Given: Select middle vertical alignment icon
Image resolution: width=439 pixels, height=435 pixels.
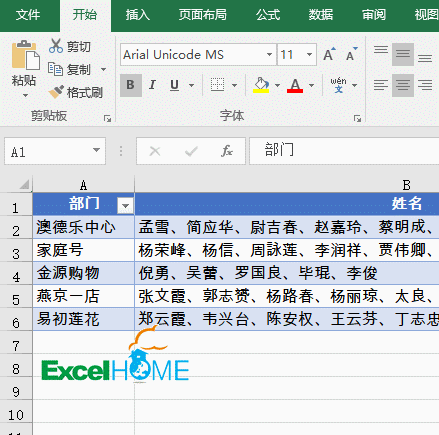Looking at the screenshot, I should point(403,54).
